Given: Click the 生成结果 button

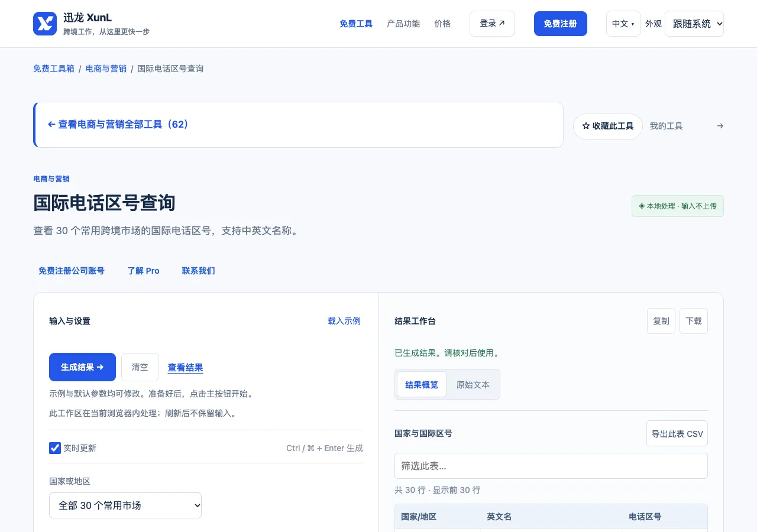Looking at the screenshot, I should 82,367.
